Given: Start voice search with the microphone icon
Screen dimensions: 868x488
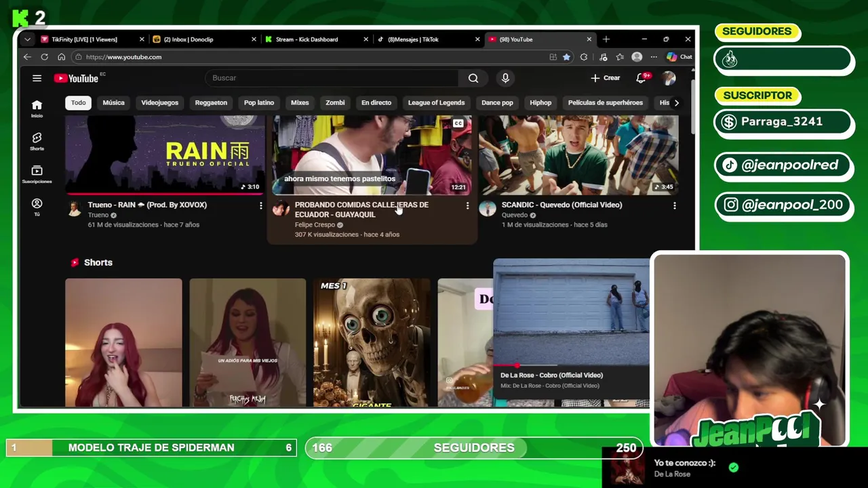Looking at the screenshot, I should click(505, 78).
